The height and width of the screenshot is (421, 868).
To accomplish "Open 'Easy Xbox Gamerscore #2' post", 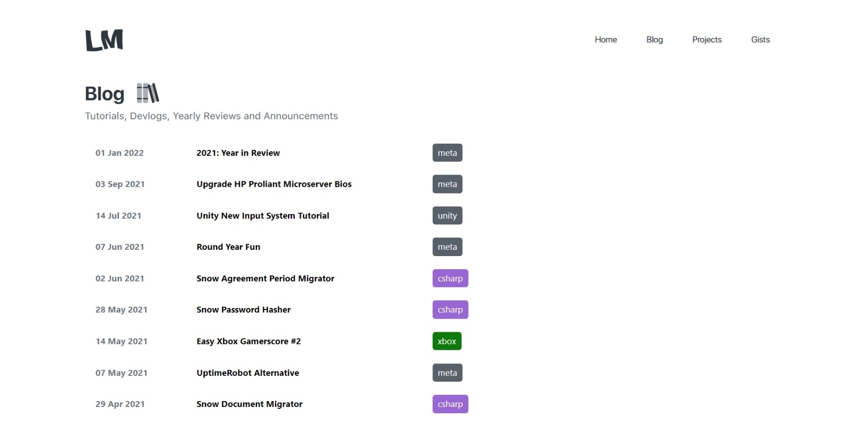I will (249, 341).
